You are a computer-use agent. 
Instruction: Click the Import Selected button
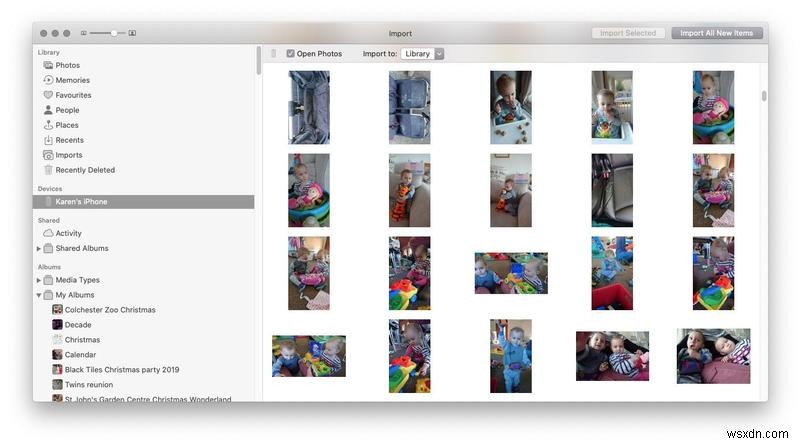pos(628,33)
